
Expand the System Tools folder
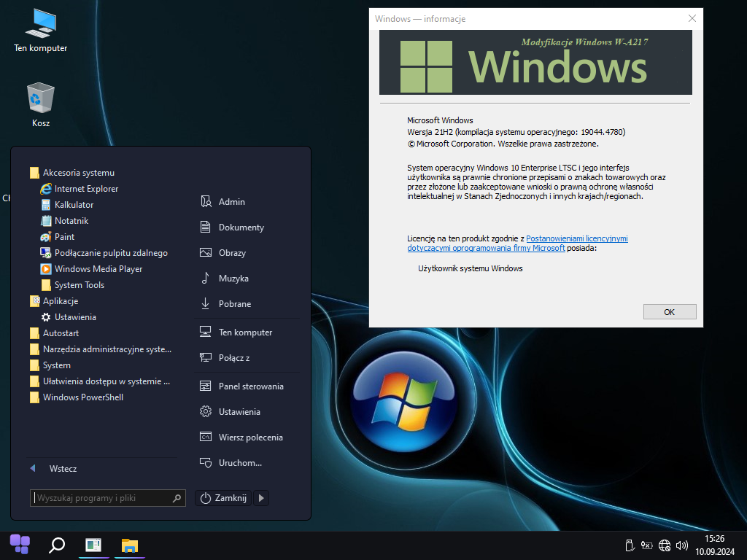pyautogui.click(x=79, y=285)
